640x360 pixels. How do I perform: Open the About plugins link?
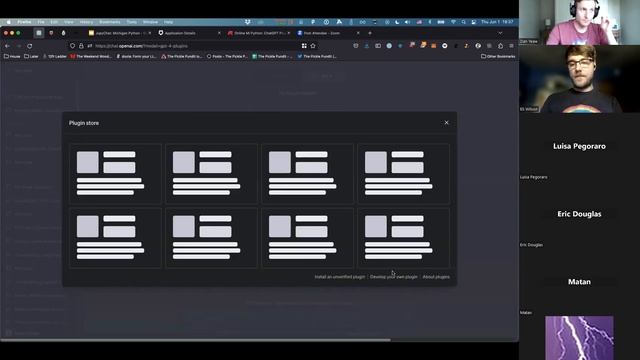(436, 277)
